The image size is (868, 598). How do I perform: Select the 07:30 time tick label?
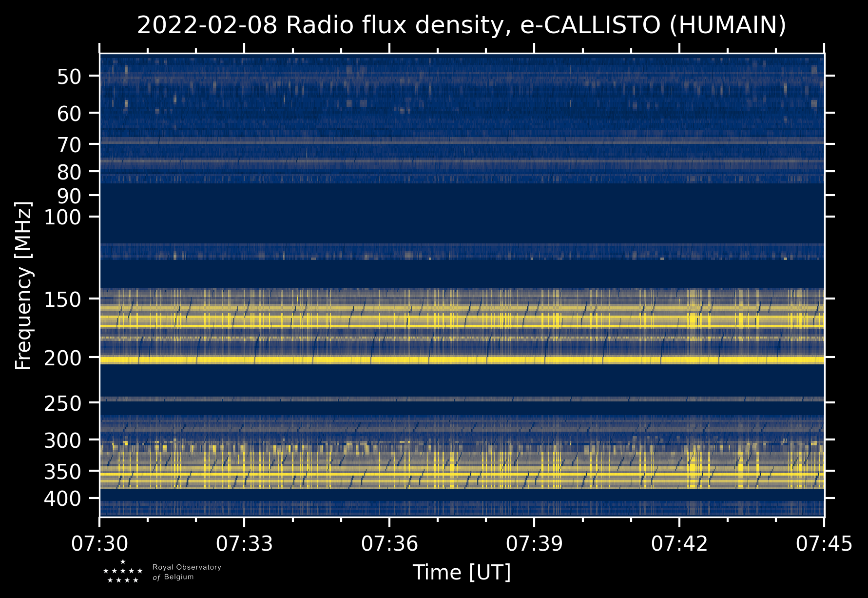click(99, 543)
